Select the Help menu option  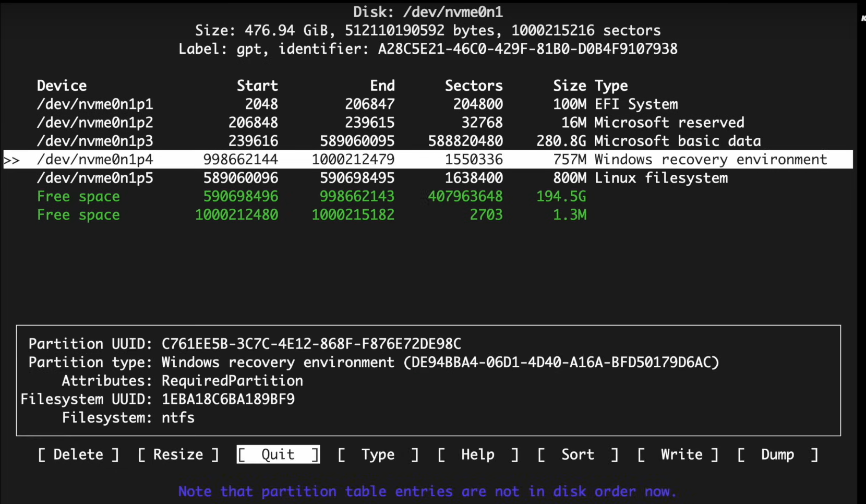478,454
